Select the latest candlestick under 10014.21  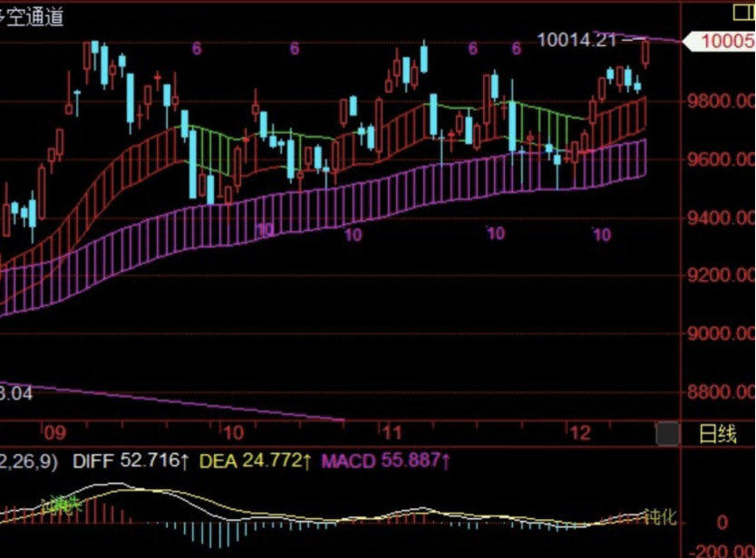tap(645, 53)
